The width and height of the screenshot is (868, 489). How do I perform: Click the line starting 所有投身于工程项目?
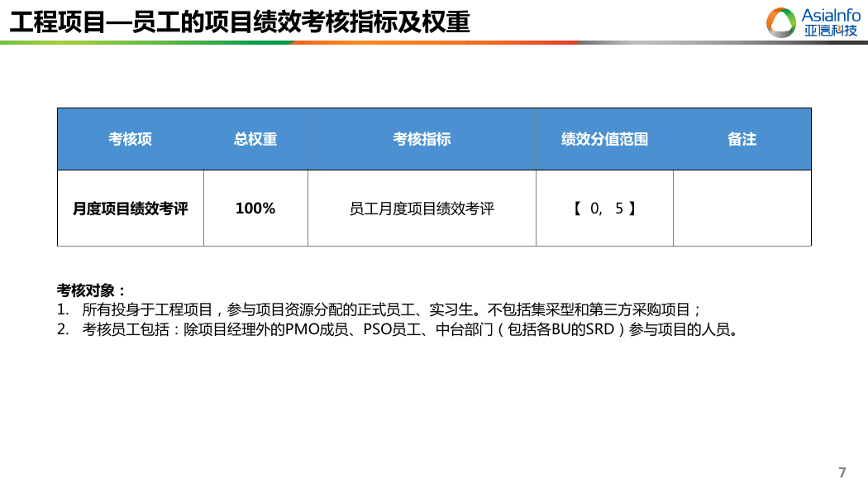[379, 309]
